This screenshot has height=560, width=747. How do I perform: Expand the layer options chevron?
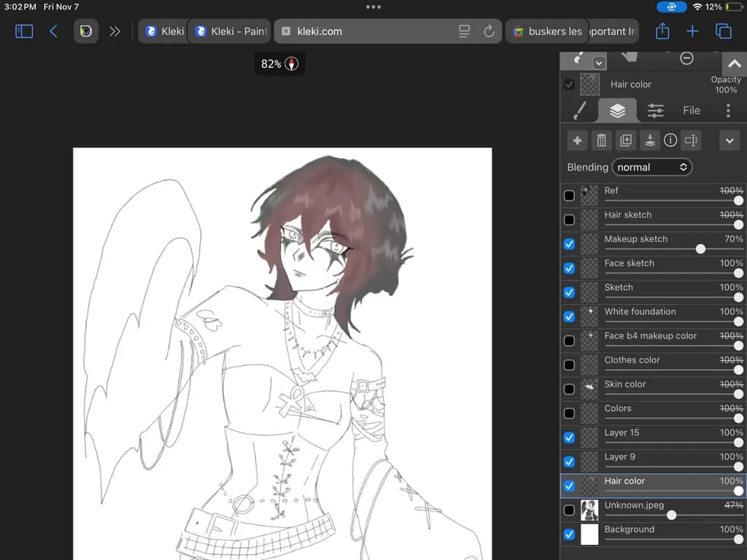(729, 141)
